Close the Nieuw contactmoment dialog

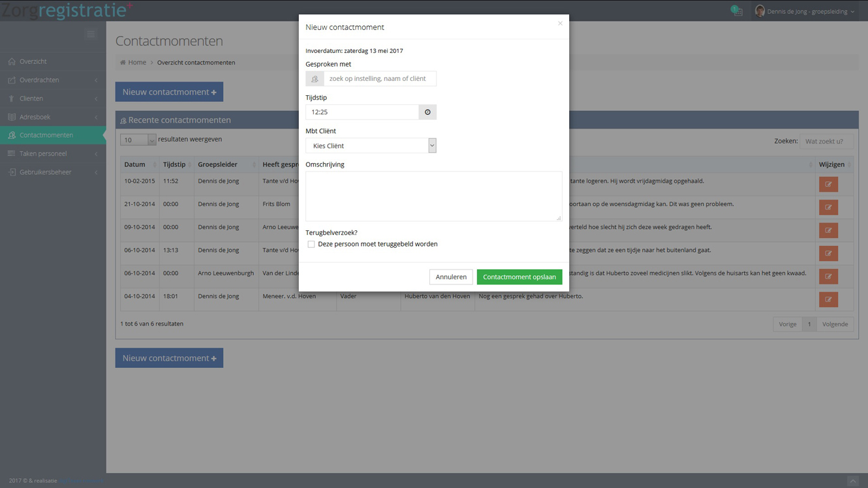click(x=560, y=23)
